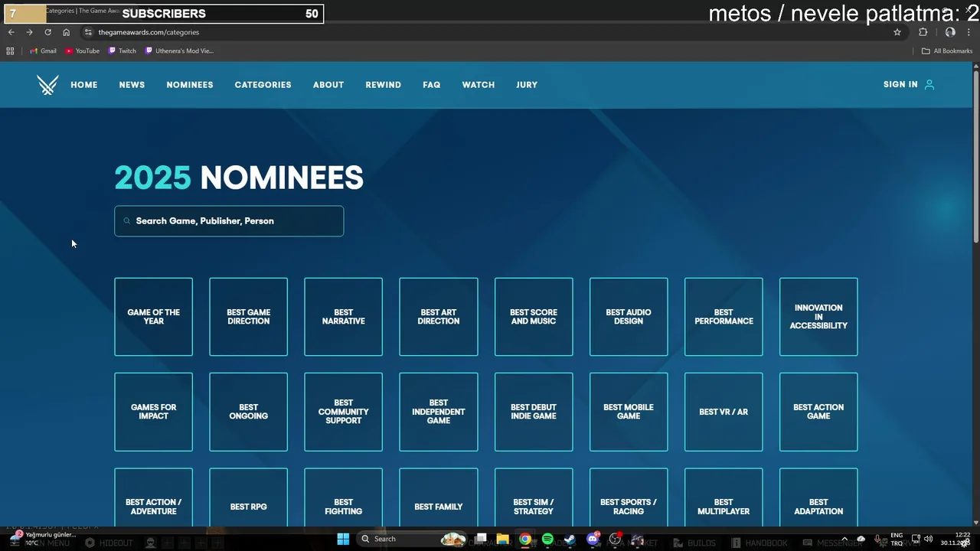Open site information icon in address bar
Screen dimensions: 980x551
tap(88, 32)
